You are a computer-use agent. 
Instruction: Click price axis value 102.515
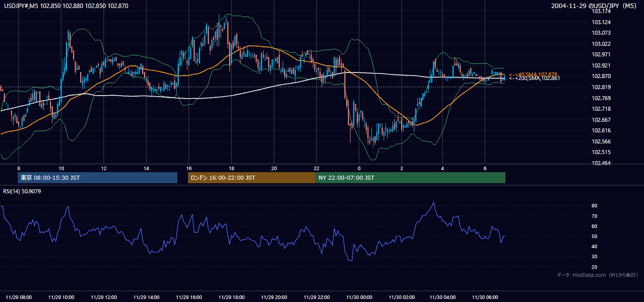pyautogui.click(x=601, y=152)
